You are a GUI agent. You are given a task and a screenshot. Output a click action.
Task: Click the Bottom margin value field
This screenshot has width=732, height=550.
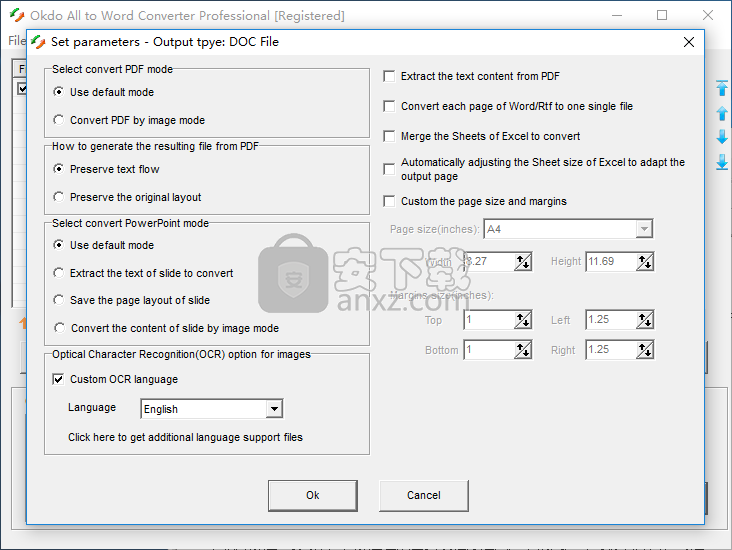pyautogui.click(x=489, y=350)
